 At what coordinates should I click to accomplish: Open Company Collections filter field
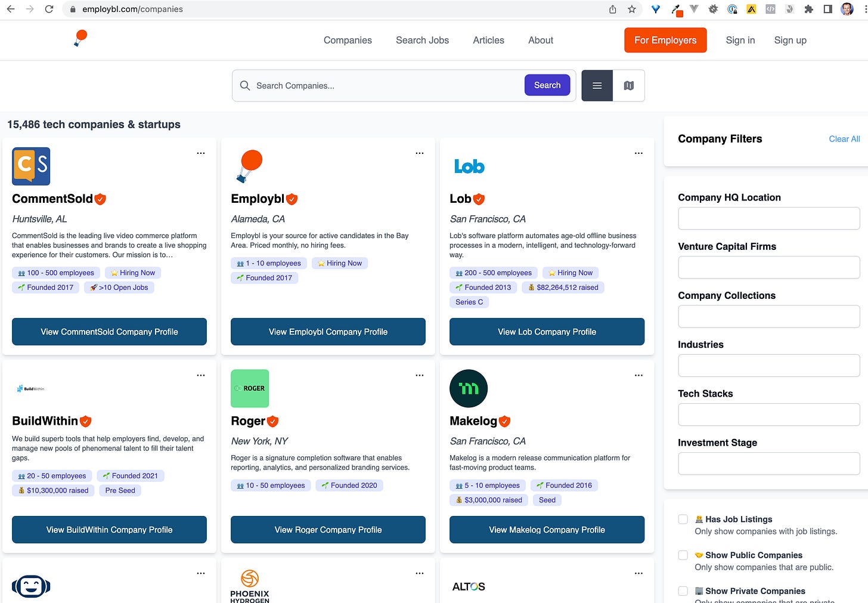point(769,316)
